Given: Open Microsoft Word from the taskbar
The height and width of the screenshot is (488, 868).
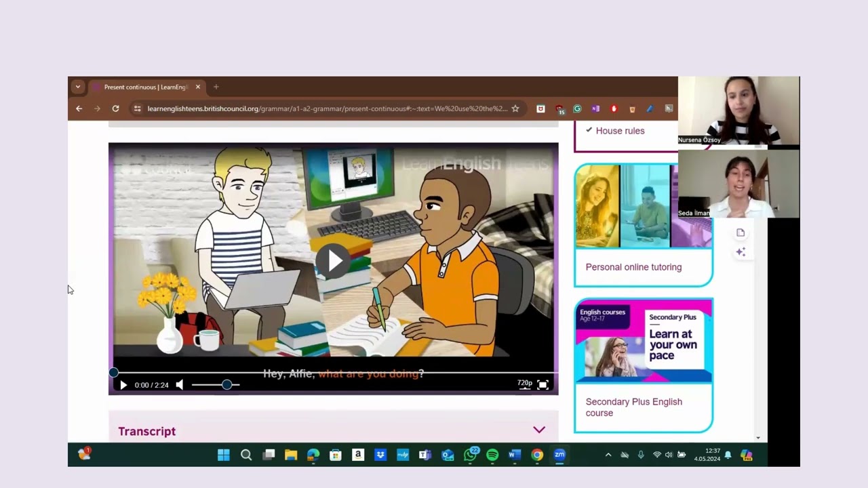Looking at the screenshot, I should click(x=515, y=455).
